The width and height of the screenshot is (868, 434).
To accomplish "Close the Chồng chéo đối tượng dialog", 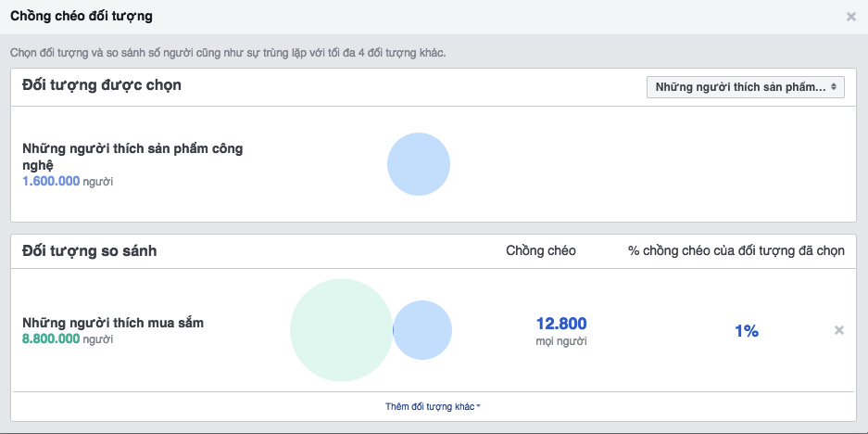I will click(x=850, y=17).
